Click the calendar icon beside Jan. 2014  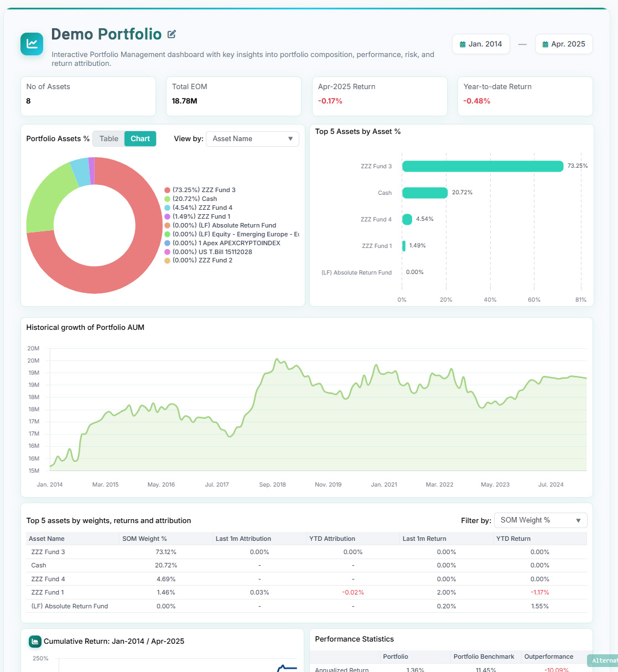click(x=463, y=44)
